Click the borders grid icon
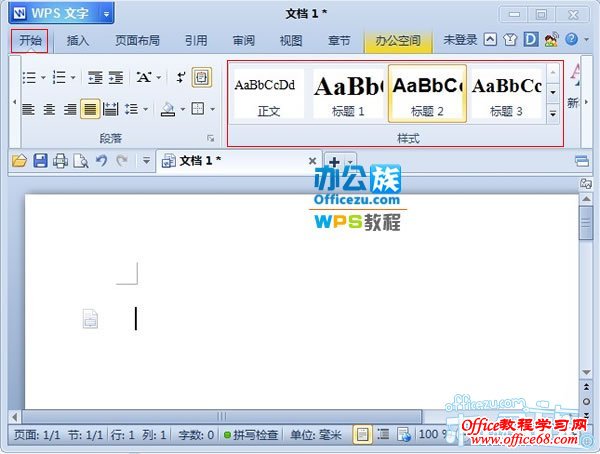The height and width of the screenshot is (454, 600). [198, 109]
